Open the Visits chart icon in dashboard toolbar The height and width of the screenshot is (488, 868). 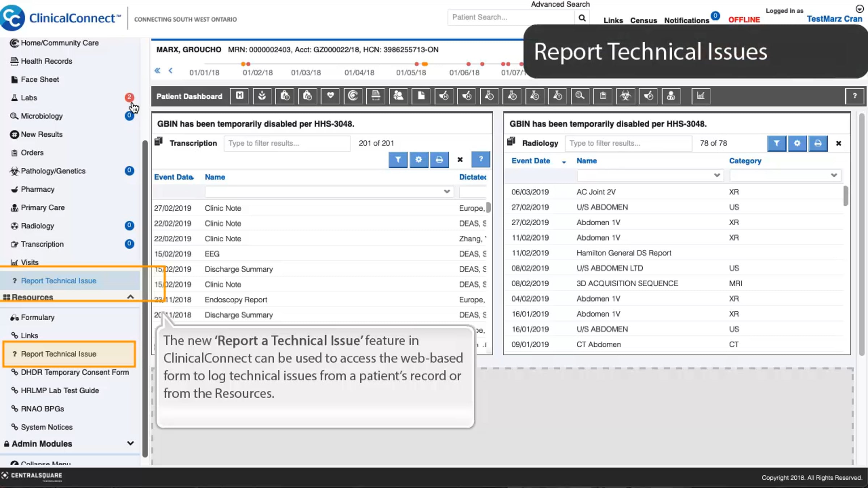click(701, 96)
